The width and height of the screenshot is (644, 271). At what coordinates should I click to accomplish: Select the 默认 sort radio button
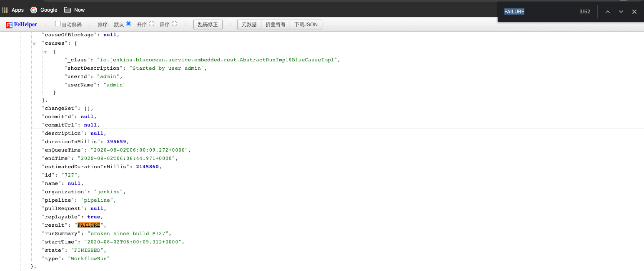(129, 24)
